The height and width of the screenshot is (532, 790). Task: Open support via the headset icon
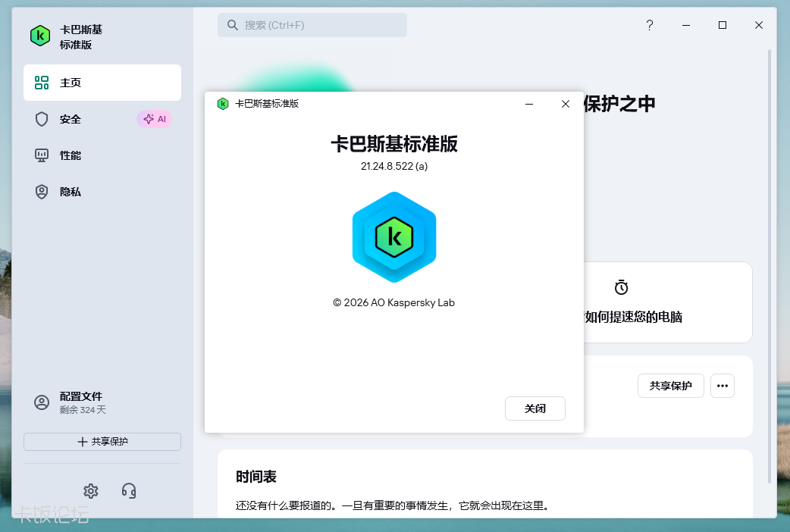[129, 490]
